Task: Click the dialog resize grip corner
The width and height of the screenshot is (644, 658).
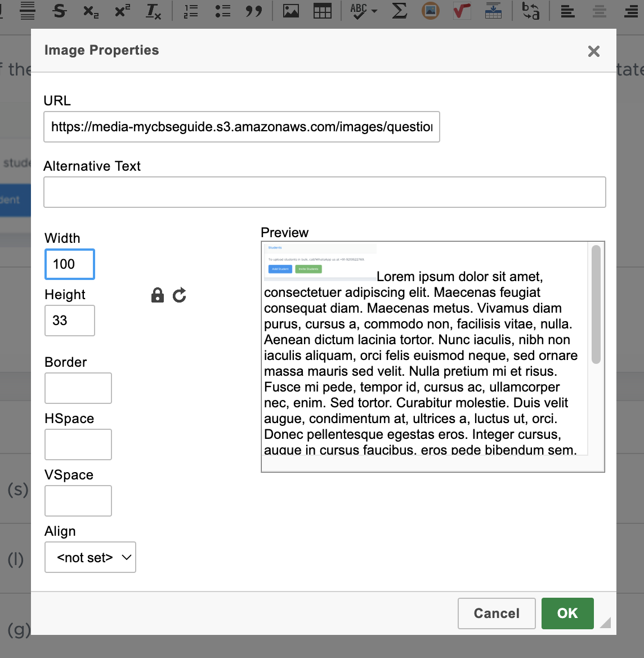Action: [x=605, y=623]
